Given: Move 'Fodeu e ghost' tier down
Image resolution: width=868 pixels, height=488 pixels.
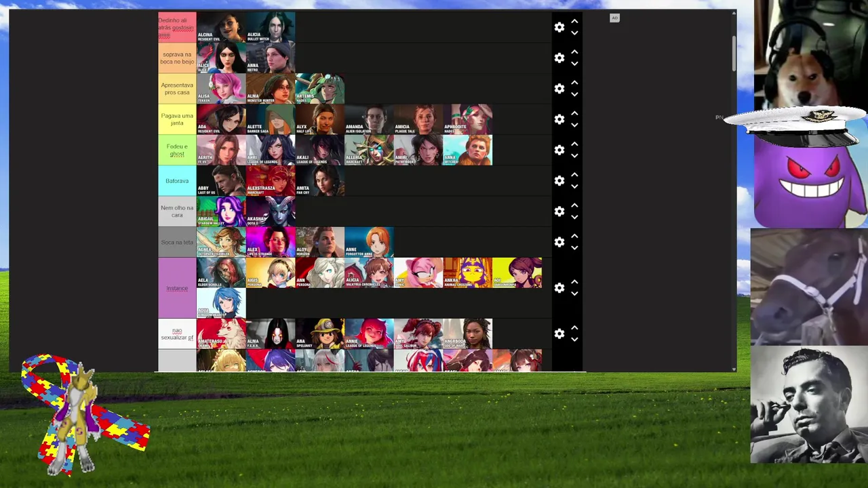Looking at the screenshot, I should click(x=574, y=156).
